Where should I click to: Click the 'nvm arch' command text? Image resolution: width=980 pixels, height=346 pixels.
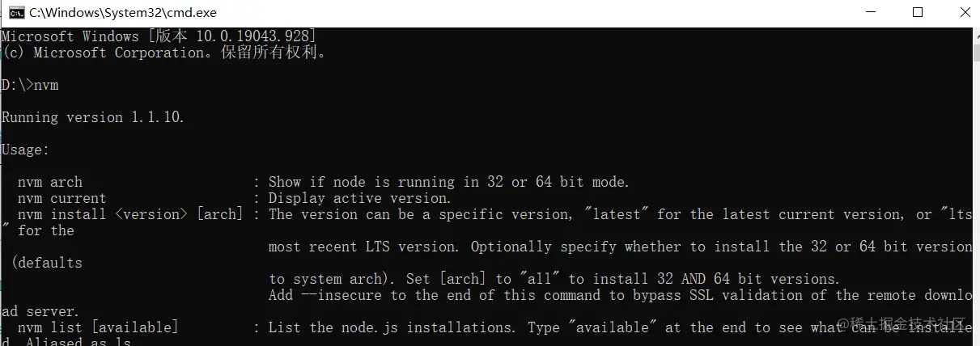pyautogui.click(x=50, y=182)
